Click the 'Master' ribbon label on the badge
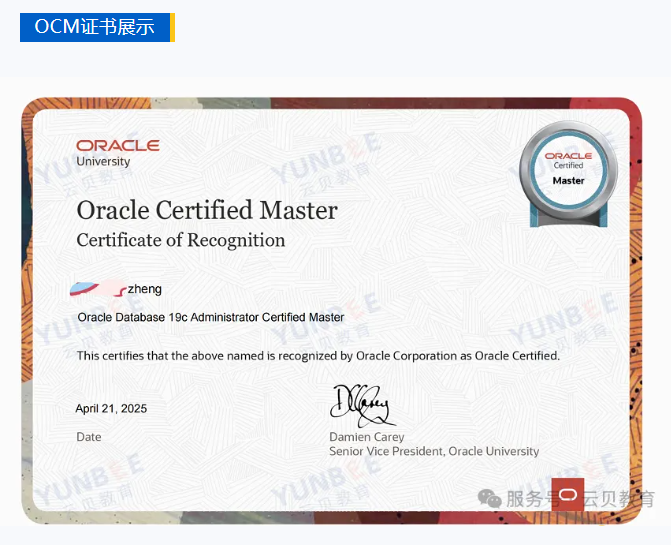Screen dimensions: 671x545 click(569, 181)
